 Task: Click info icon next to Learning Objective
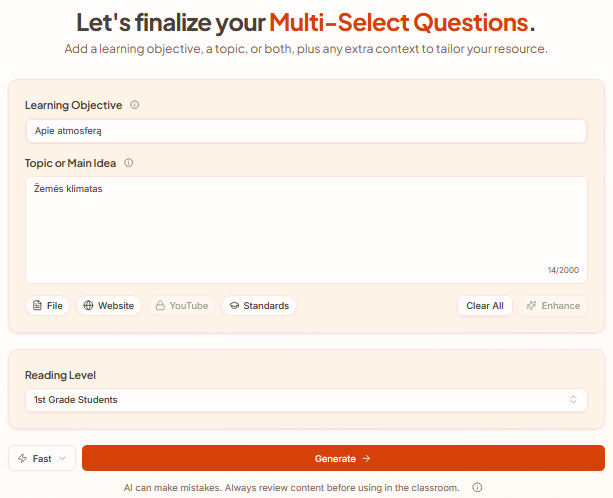pos(135,105)
